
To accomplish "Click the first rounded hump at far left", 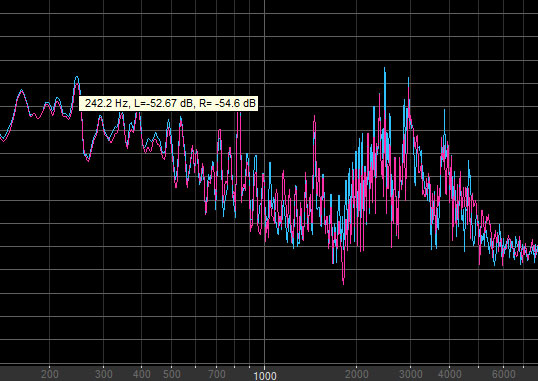I will coord(22,91).
